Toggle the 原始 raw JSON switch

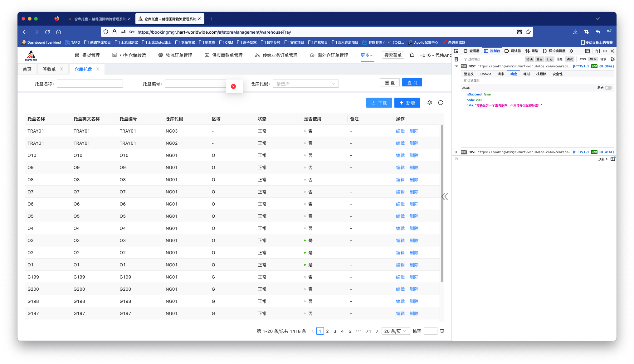click(x=608, y=88)
